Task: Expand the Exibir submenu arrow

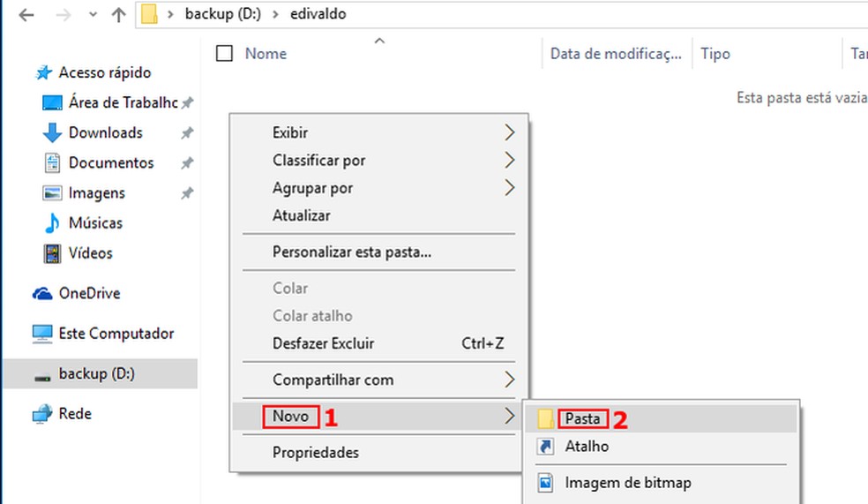Action: coord(509,132)
